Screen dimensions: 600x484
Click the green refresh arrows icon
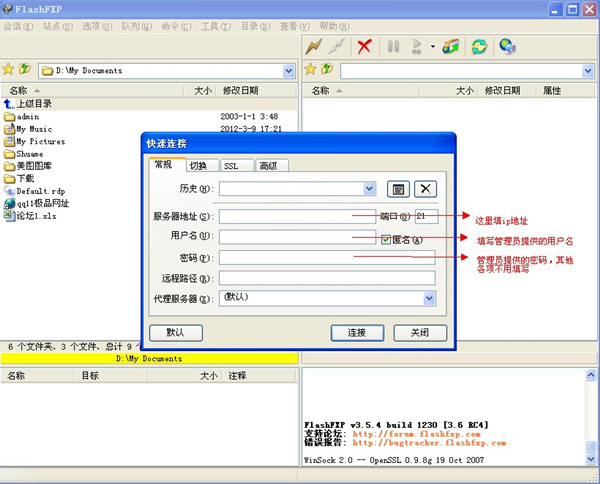pyautogui.click(x=480, y=46)
